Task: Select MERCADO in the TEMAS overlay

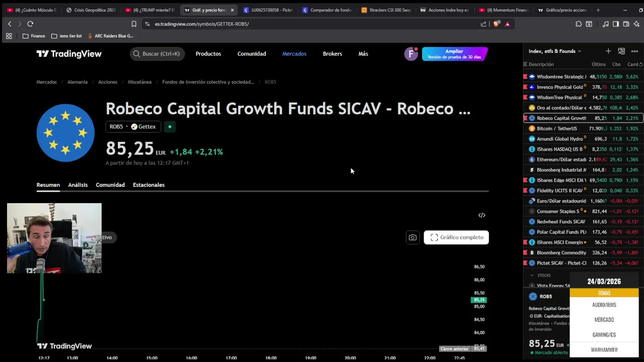Action: [x=604, y=320]
